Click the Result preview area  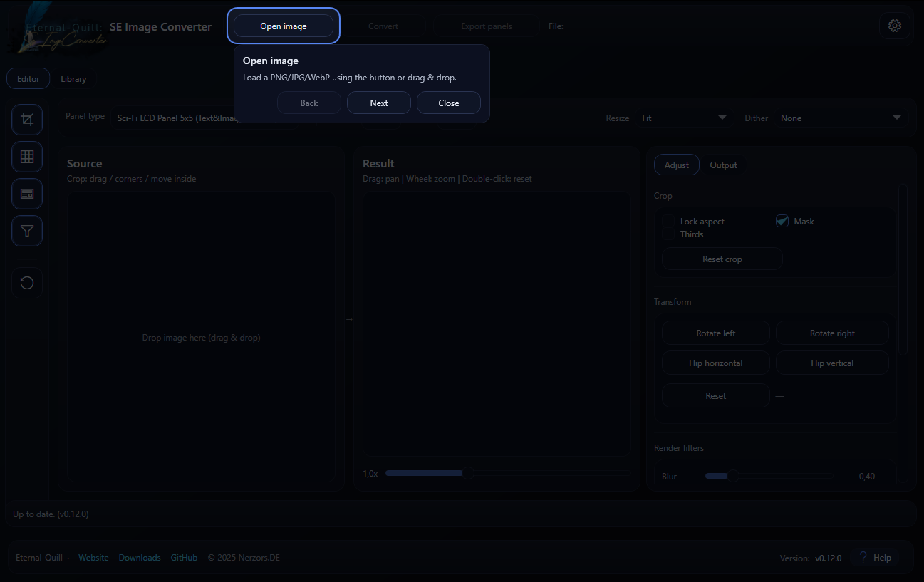(x=496, y=324)
